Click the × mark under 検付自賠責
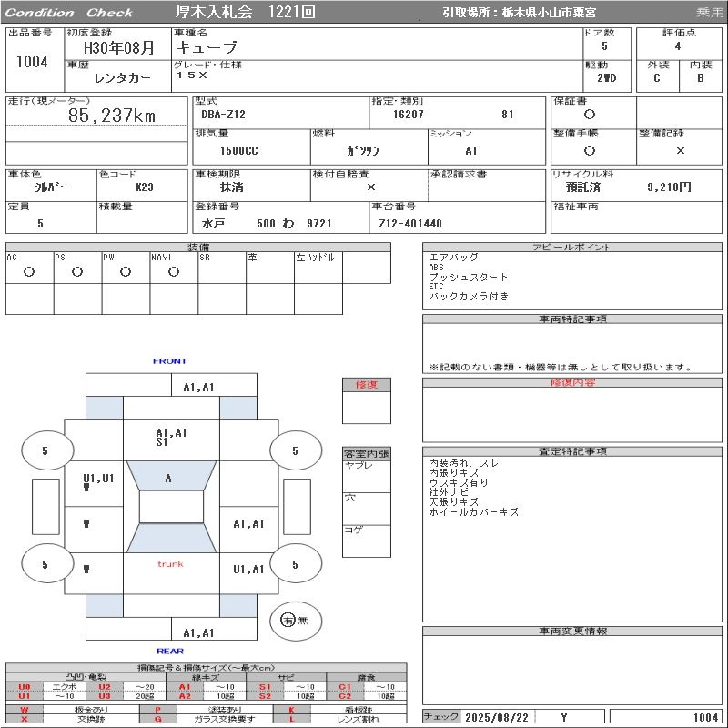Image resolution: width=728 pixels, height=728 pixels. click(371, 187)
